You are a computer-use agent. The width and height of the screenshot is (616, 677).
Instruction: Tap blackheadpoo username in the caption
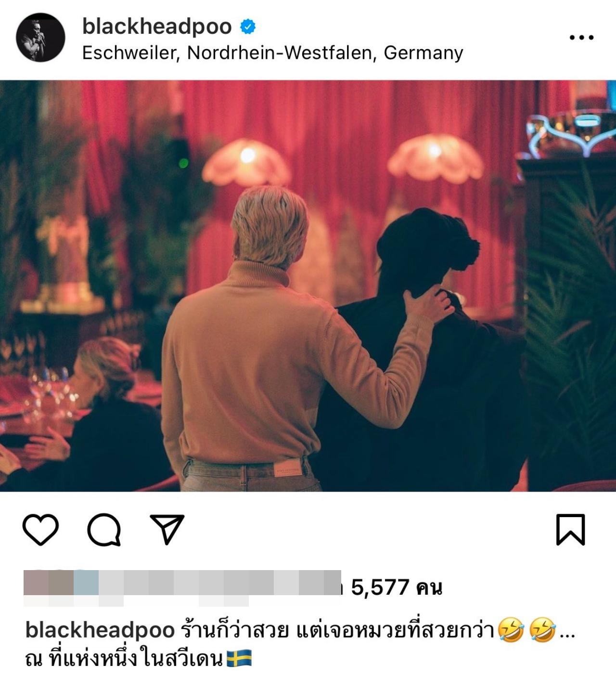pos(100,630)
